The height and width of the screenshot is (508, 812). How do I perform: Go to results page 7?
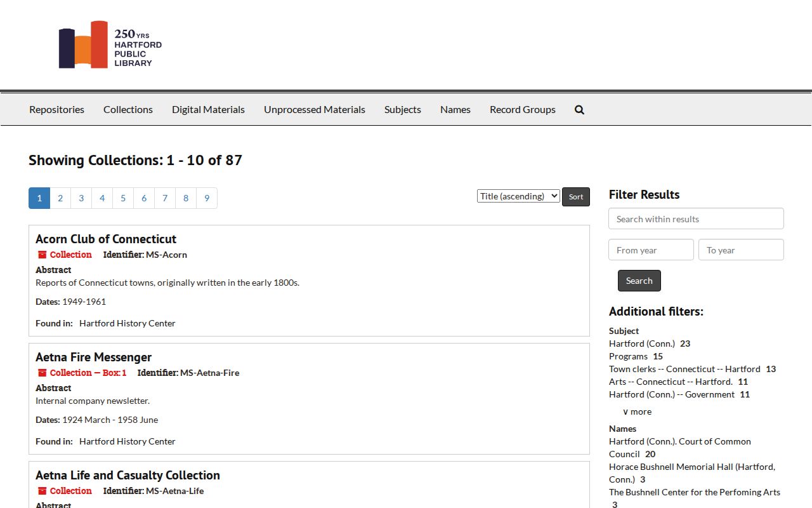tap(165, 198)
